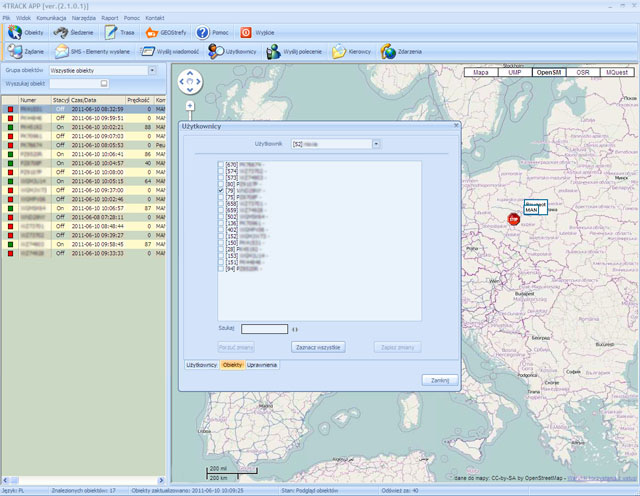Check the object [94] checkbox

[x=221, y=269]
